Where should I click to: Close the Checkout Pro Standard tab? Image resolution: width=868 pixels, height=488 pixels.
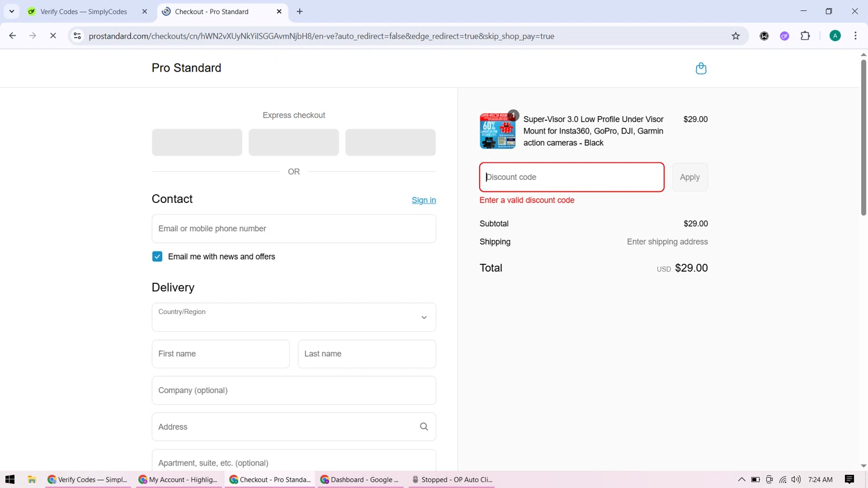click(279, 12)
